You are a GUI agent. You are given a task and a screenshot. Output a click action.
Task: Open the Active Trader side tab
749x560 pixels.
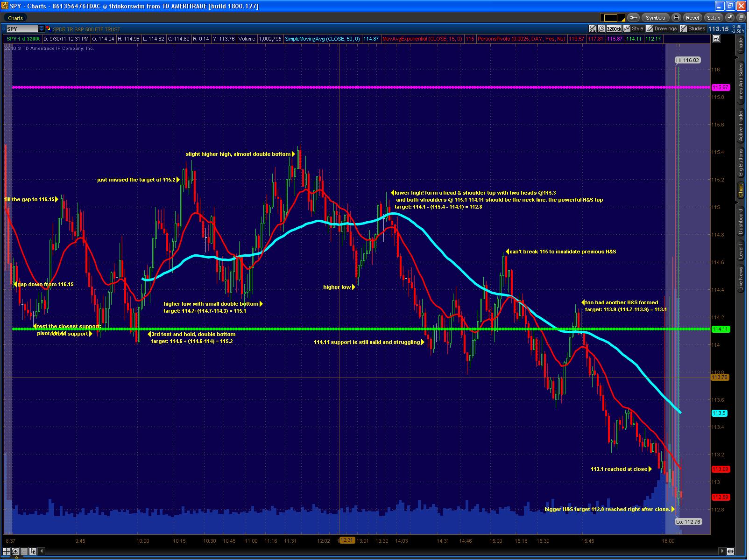740,126
